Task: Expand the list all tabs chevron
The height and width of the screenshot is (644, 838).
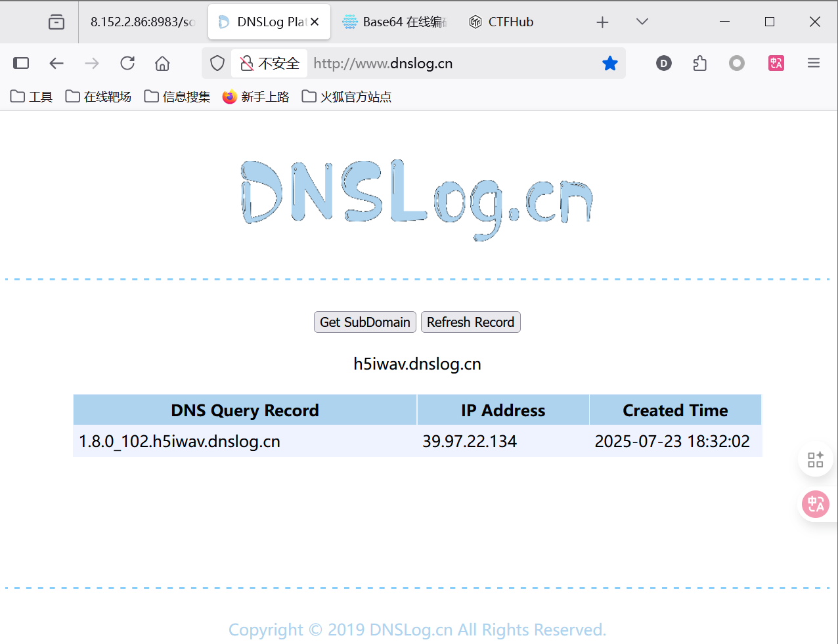Action: (642, 22)
